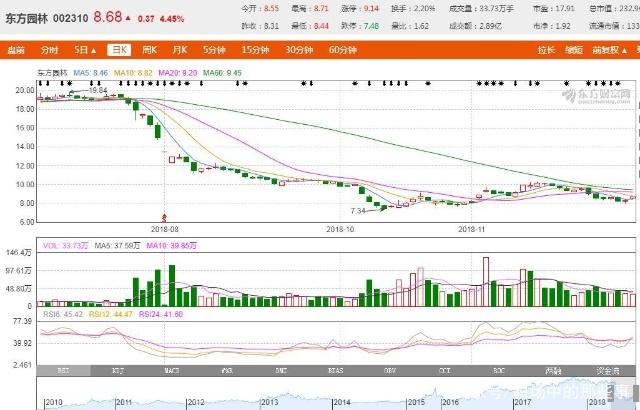This screenshot has width=640, height=410.
Task: Jump to 2010 in the overview timeline
Action: pyautogui.click(x=54, y=402)
